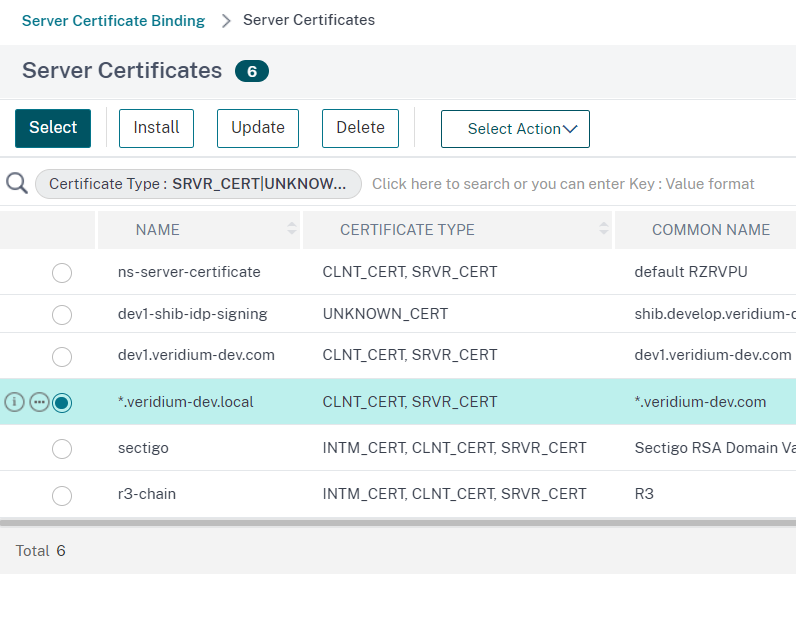Click the Install button
This screenshot has height=621, width=796.
156,128
